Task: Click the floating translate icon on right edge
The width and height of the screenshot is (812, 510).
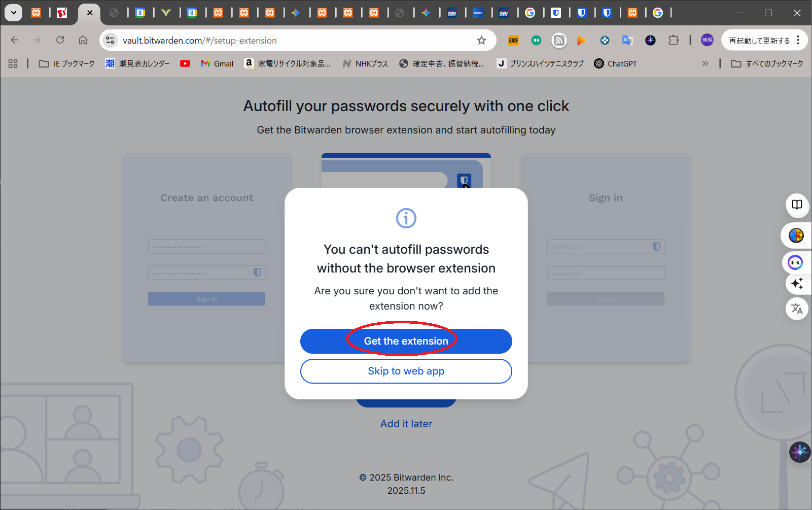Action: pos(797,309)
